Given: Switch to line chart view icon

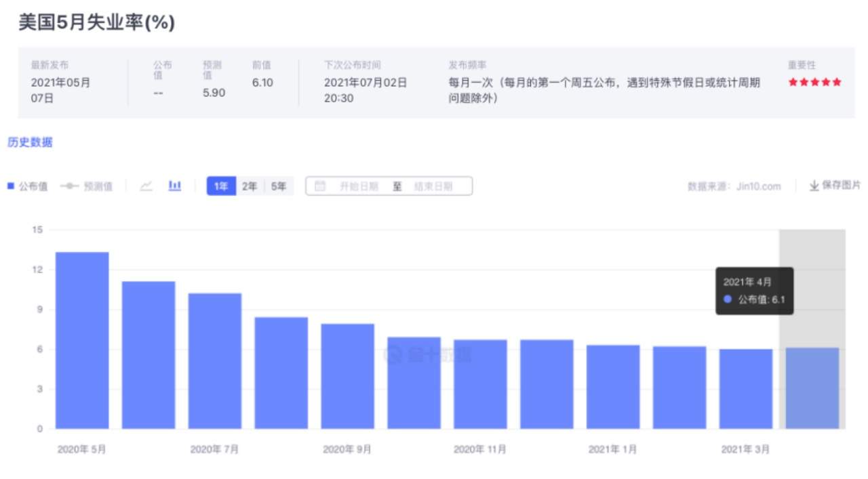Looking at the screenshot, I should [x=146, y=186].
